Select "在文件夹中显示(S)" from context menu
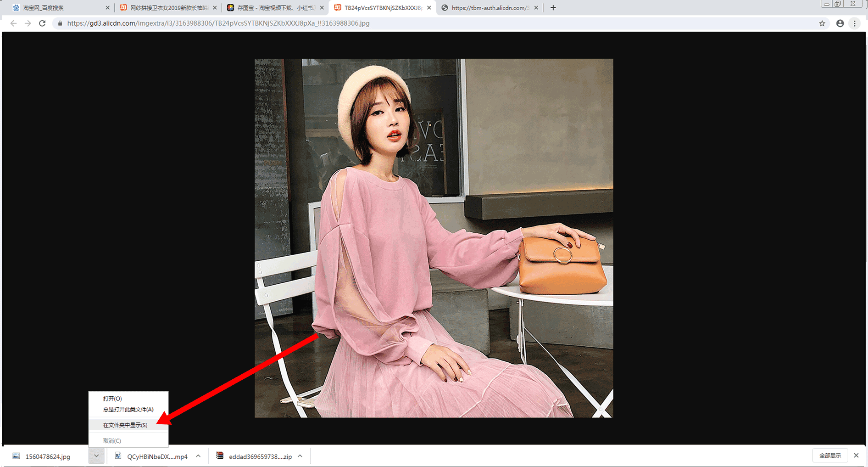This screenshot has height=467, width=868. click(x=125, y=425)
